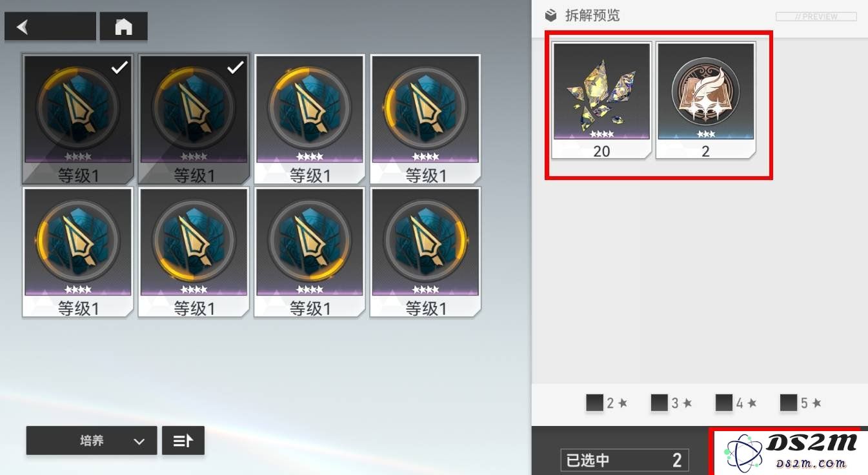Open the sort order icon beside 培养

(183, 441)
